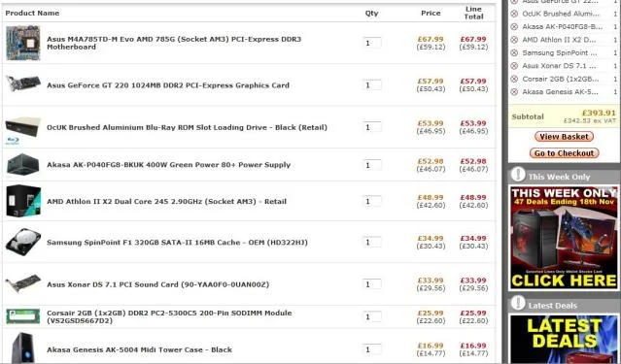Remove Akasa AK-P040FG8 item from mini basket
This screenshot has width=621, height=364.
click(x=514, y=27)
